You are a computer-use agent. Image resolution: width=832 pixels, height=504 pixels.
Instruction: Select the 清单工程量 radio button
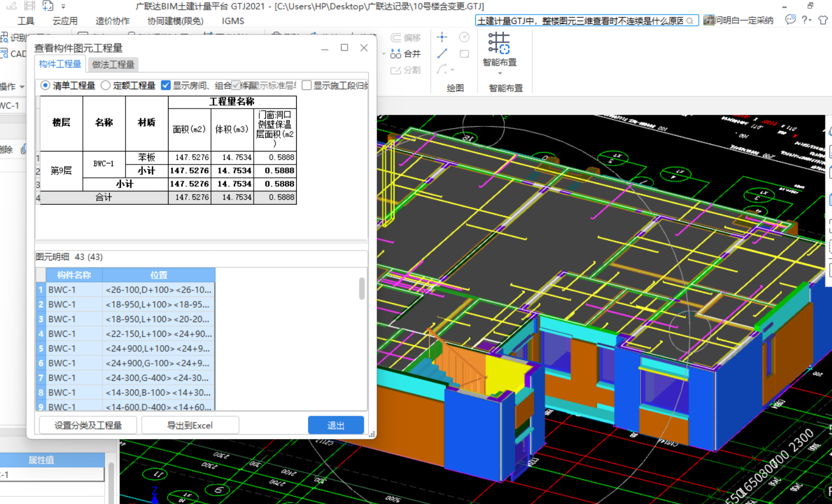pos(45,86)
